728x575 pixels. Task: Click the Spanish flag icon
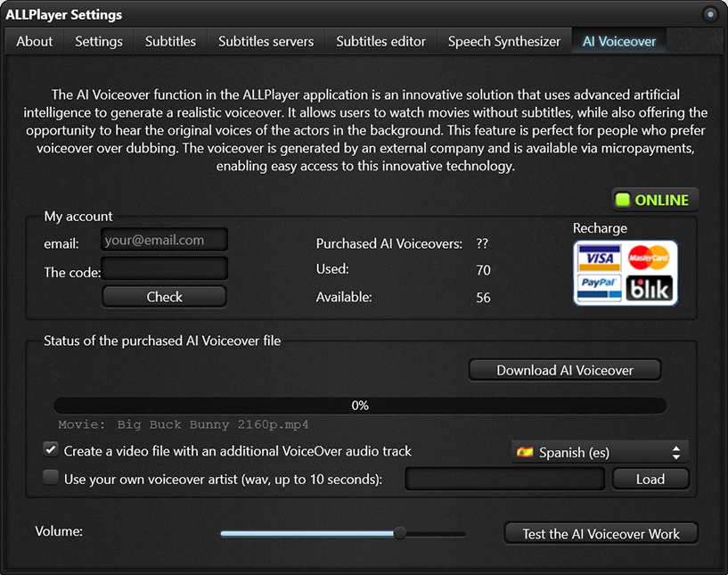click(525, 452)
